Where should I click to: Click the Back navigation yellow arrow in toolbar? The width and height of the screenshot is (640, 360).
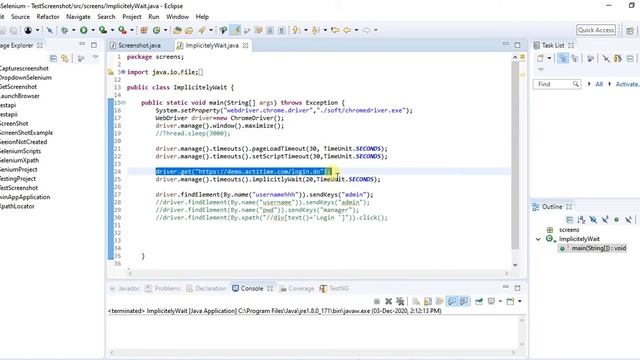coord(347,30)
